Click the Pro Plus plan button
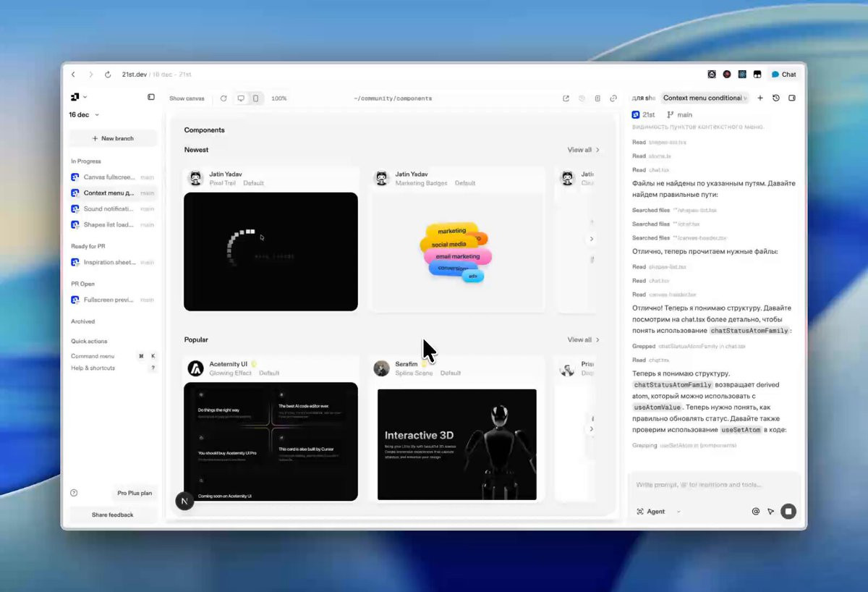The width and height of the screenshot is (868, 592). (x=135, y=493)
